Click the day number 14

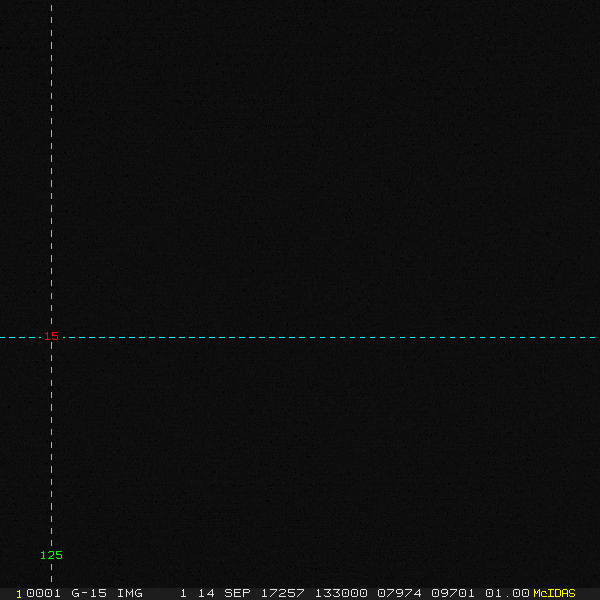[206, 593]
